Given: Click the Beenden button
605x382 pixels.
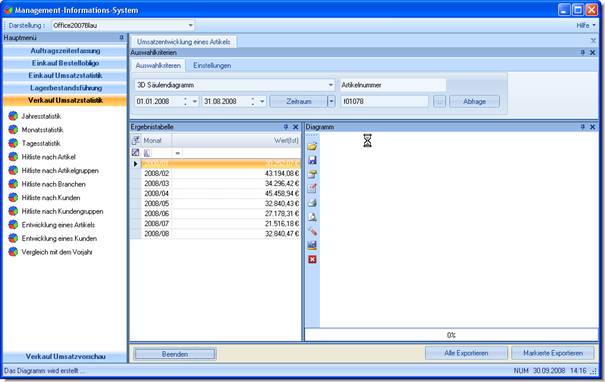Looking at the screenshot, I should tap(175, 354).
